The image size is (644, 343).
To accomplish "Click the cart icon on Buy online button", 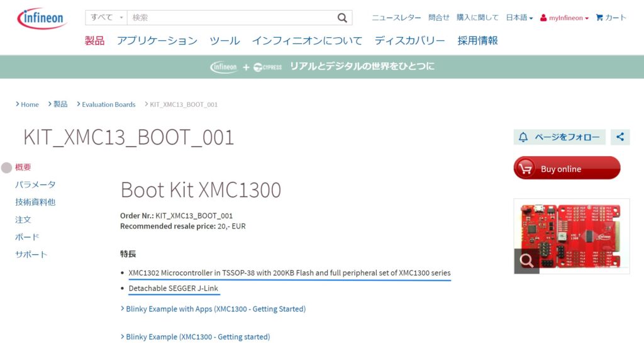I will 525,169.
